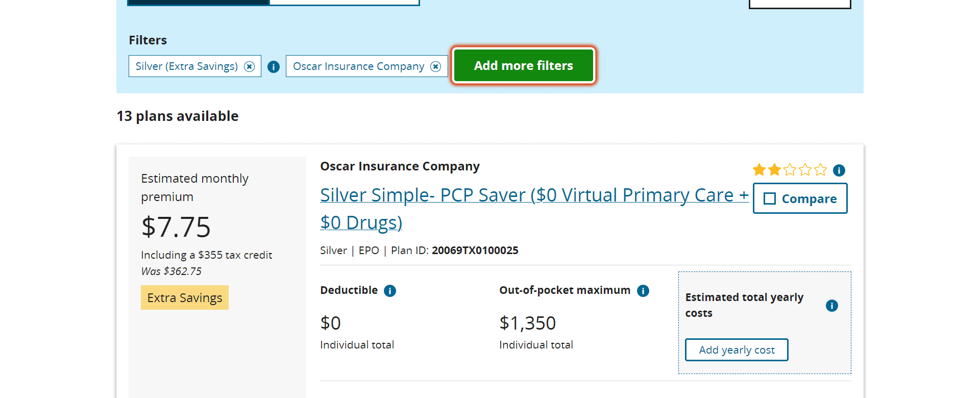The width and height of the screenshot is (980, 398).
Task: Click the Add yearly cost button
Action: pyautogui.click(x=737, y=350)
